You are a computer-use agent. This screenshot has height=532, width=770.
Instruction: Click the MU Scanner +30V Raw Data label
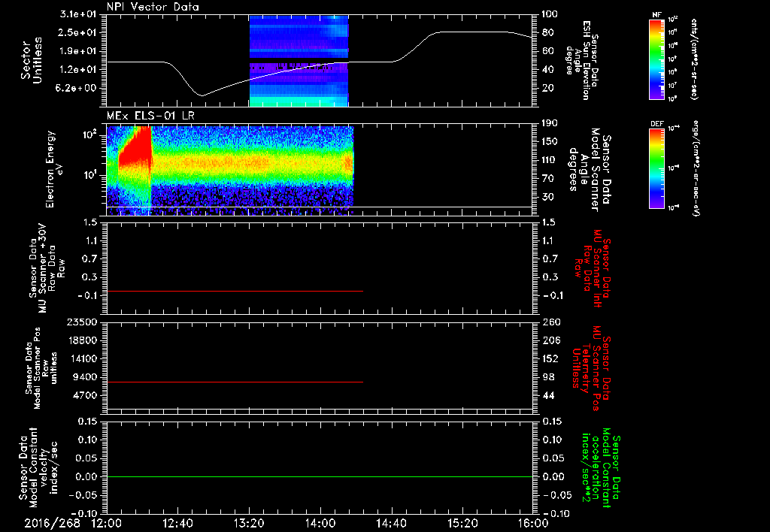(x=47, y=268)
